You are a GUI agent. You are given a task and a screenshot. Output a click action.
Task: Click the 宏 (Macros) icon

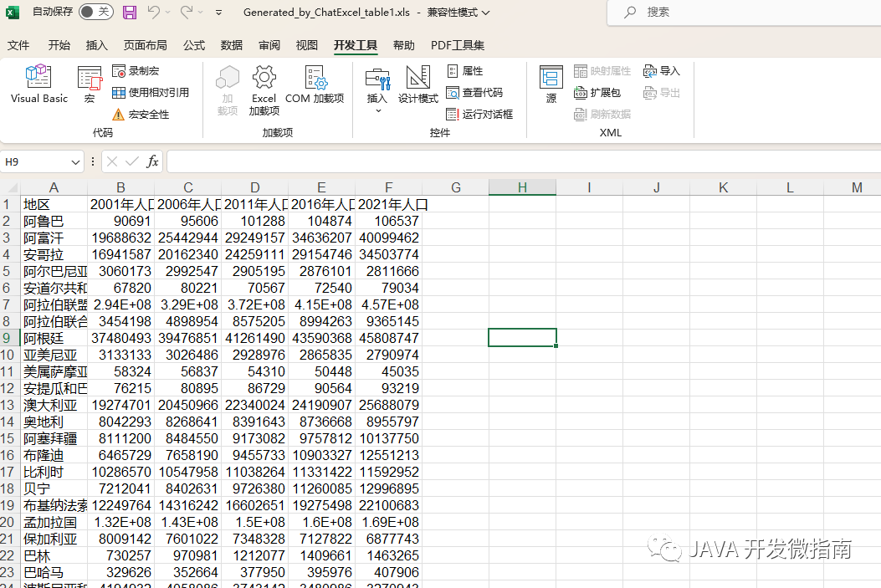[x=90, y=84]
